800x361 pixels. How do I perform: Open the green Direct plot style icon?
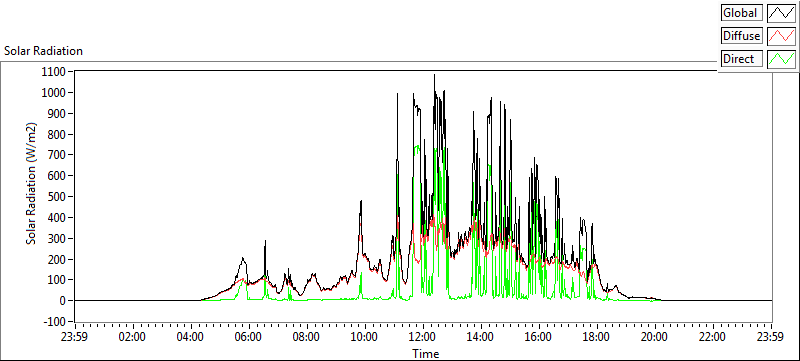pyautogui.click(x=781, y=59)
